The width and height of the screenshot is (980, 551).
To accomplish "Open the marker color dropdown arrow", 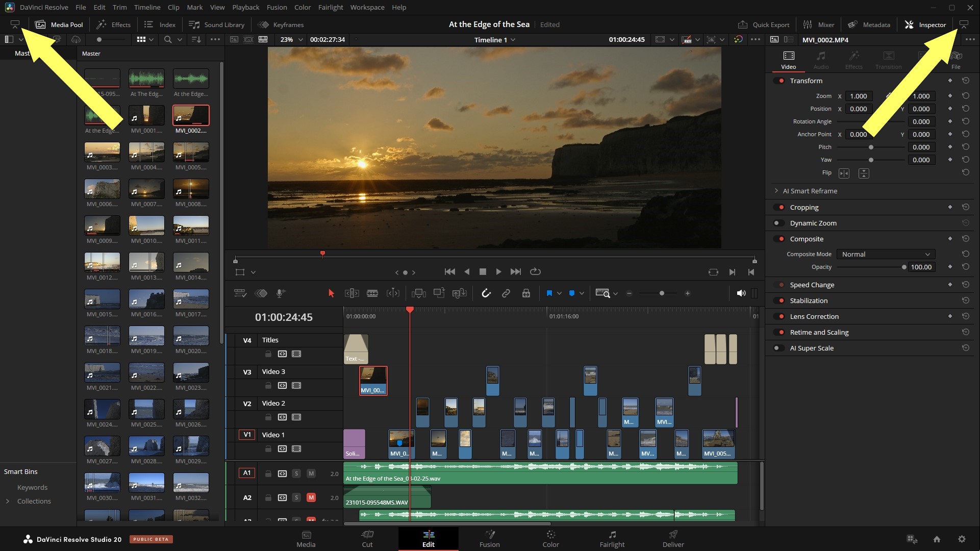I will click(x=582, y=293).
